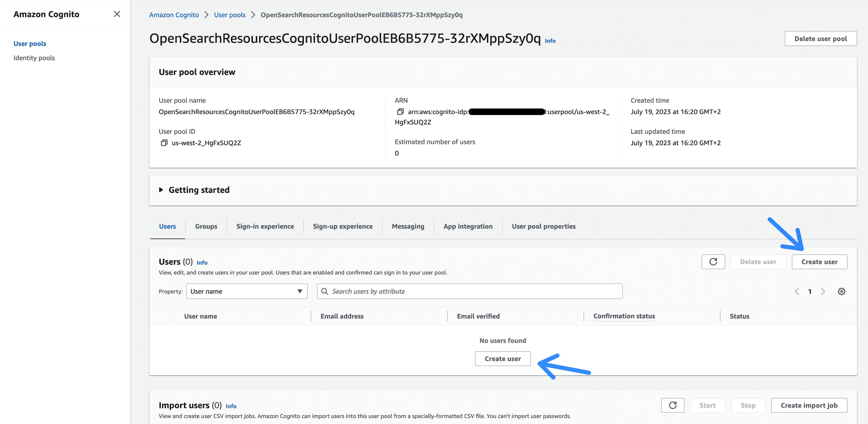This screenshot has height=424, width=868.
Task: Sort by User name column header
Action: 201,316
